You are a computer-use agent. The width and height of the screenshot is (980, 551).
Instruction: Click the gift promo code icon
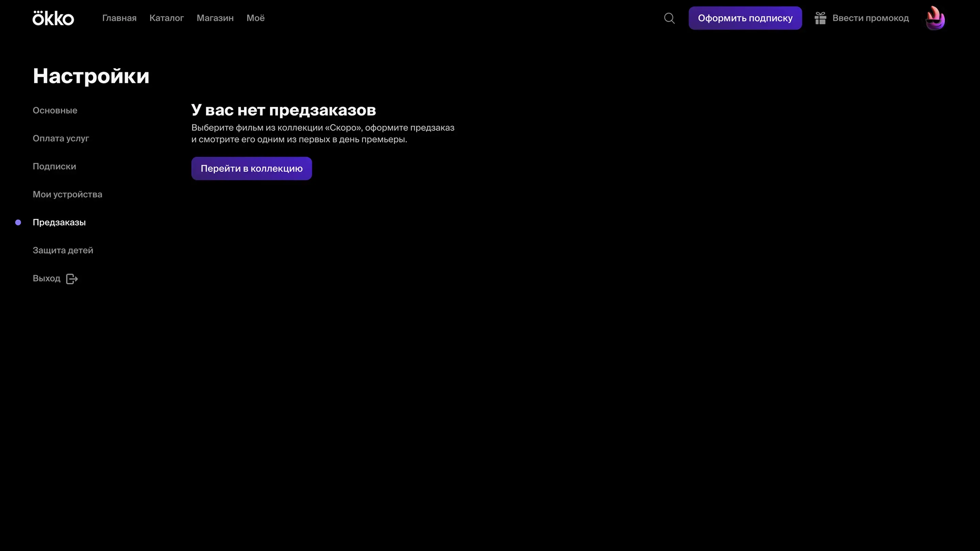[820, 18]
